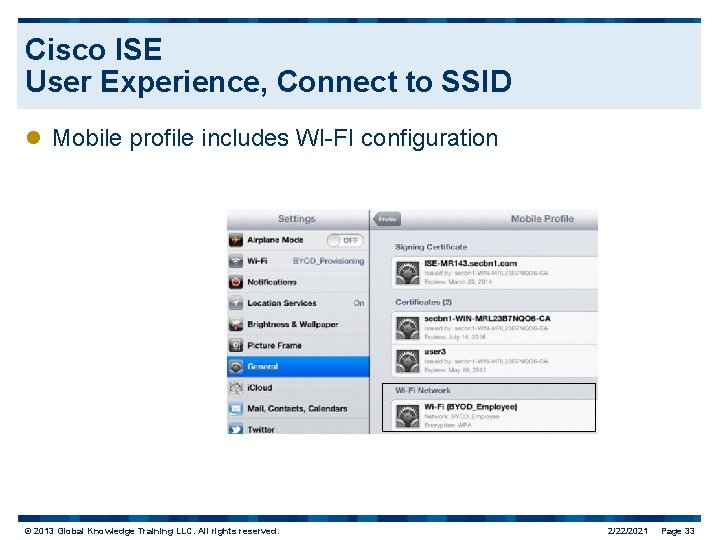This screenshot has width=720, height=540.
Task: Click the Signing Certificate section header
Action: (431, 247)
